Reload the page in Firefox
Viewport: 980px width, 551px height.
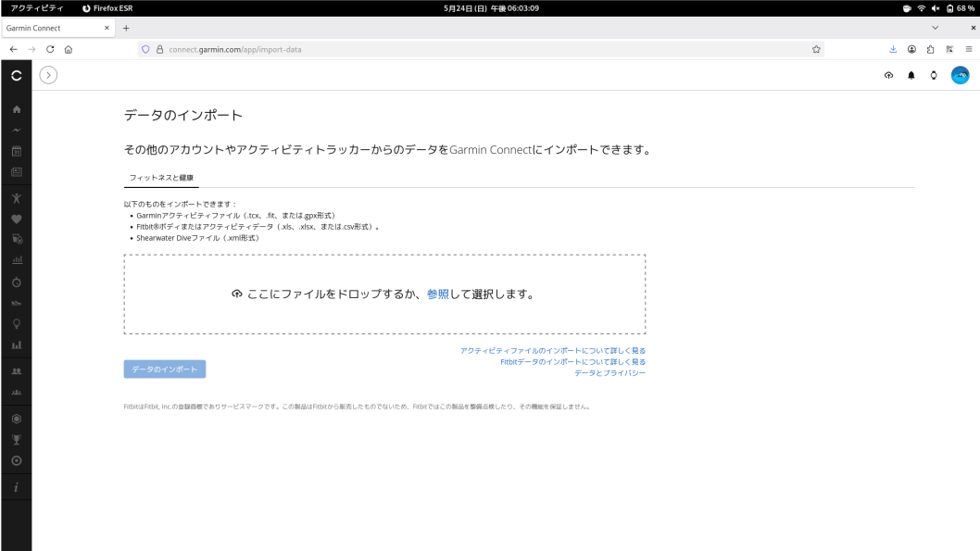click(x=50, y=49)
